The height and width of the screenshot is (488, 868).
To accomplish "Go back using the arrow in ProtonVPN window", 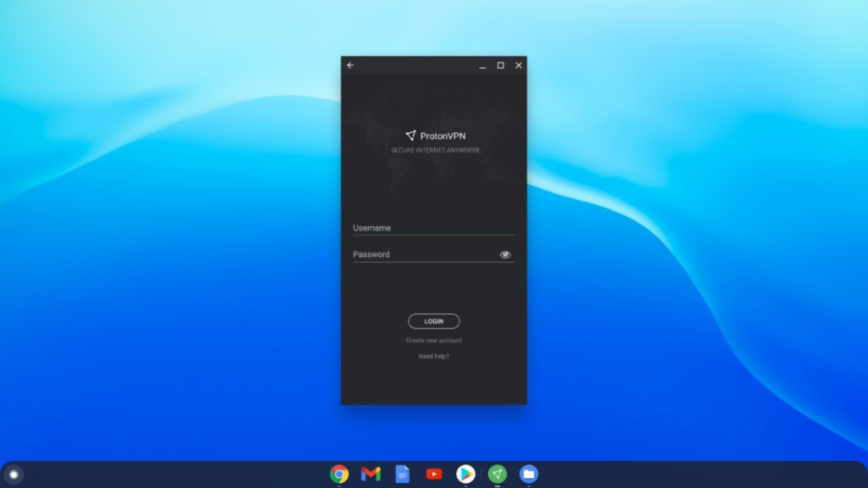I will tap(350, 65).
